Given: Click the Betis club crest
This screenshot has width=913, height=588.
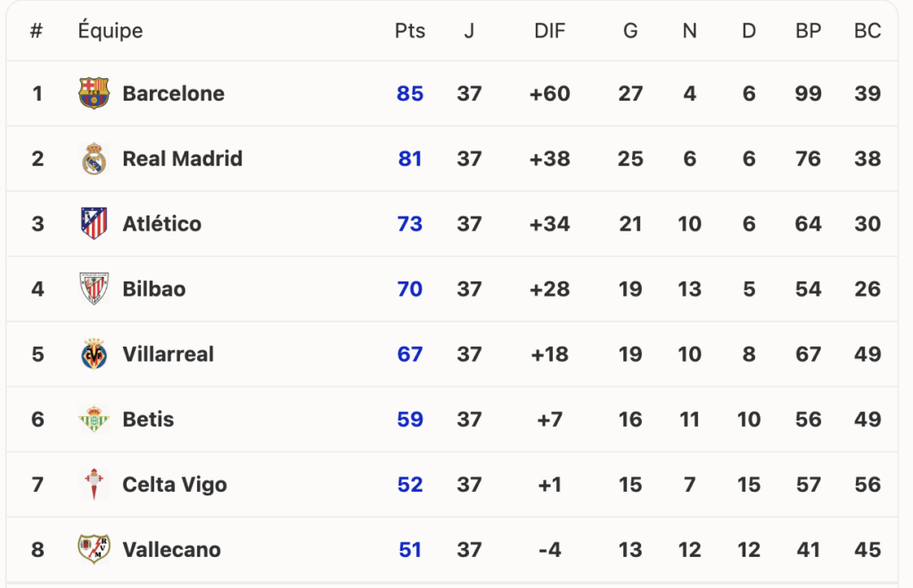Looking at the screenshot, I should pos(94,419).
